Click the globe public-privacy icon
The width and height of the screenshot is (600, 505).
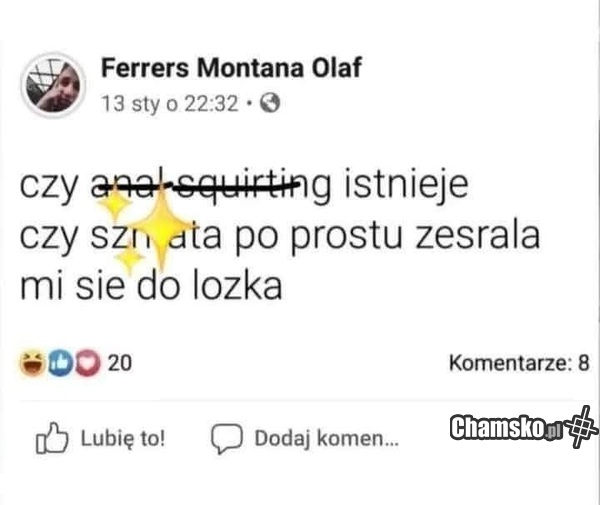[x=270, y=103]
